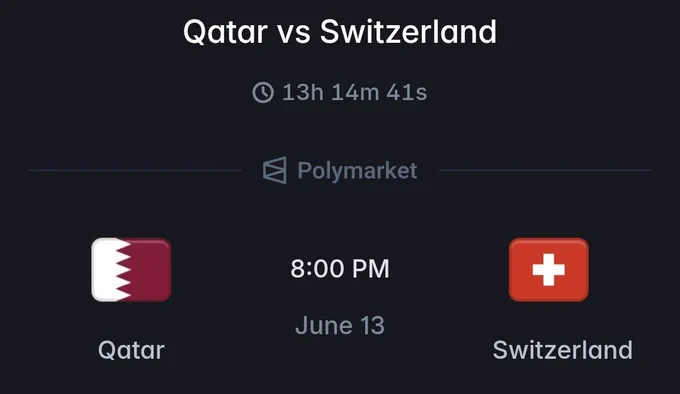Click the divider line right of Polymarket
The width and height of the screenshot is (680, 394).
click(545, 170)
